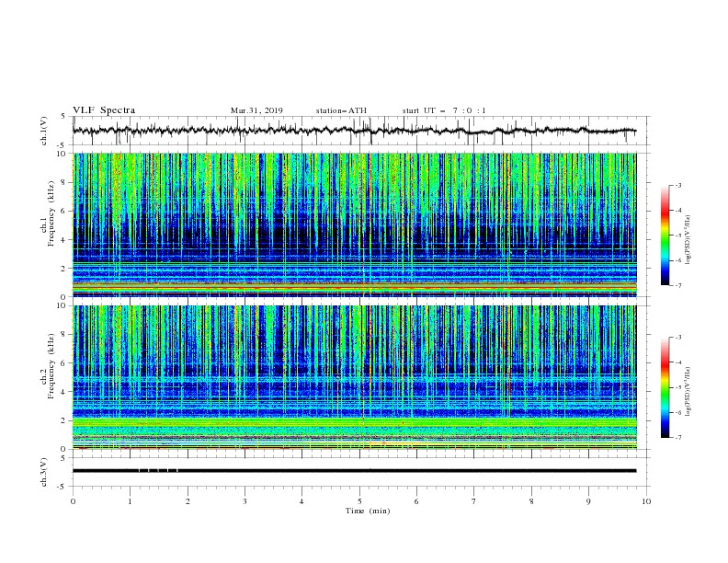The image size is (728, 563).
Task: Click the ch.2 frequency tick "6"
Action: click(63, 363)
